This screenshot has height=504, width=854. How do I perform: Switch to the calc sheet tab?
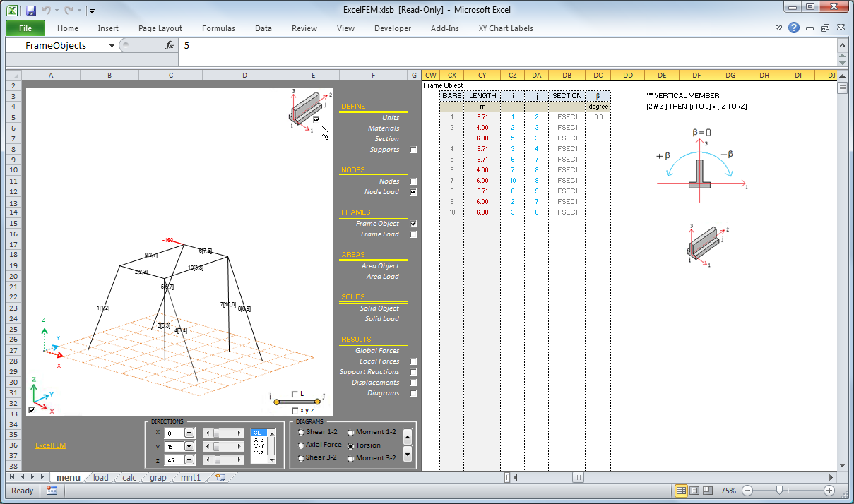[x=129, y=477]
